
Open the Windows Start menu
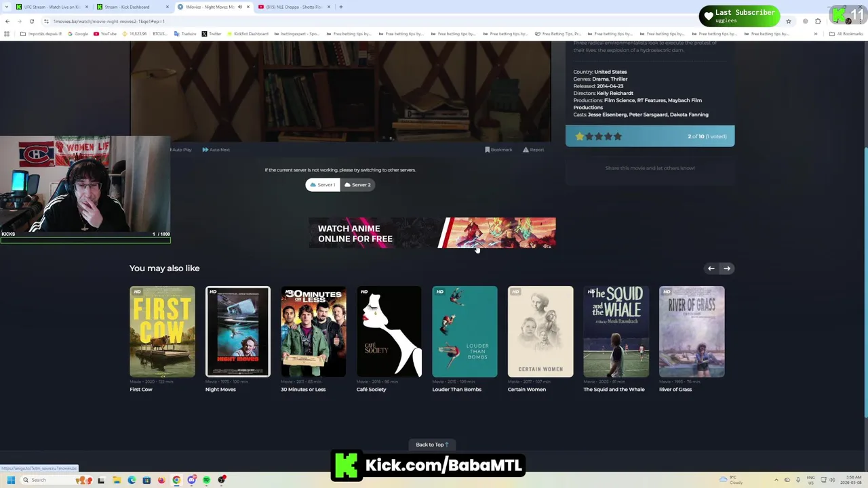10,480
